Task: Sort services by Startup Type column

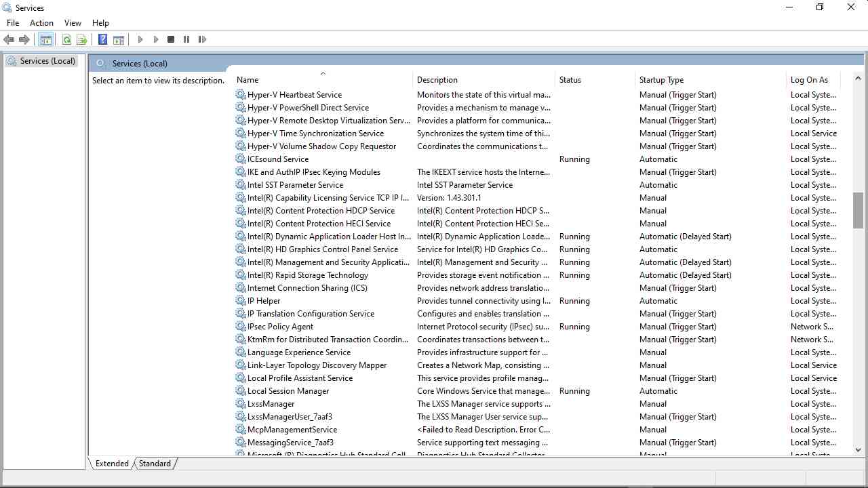Action: point(661,80)
